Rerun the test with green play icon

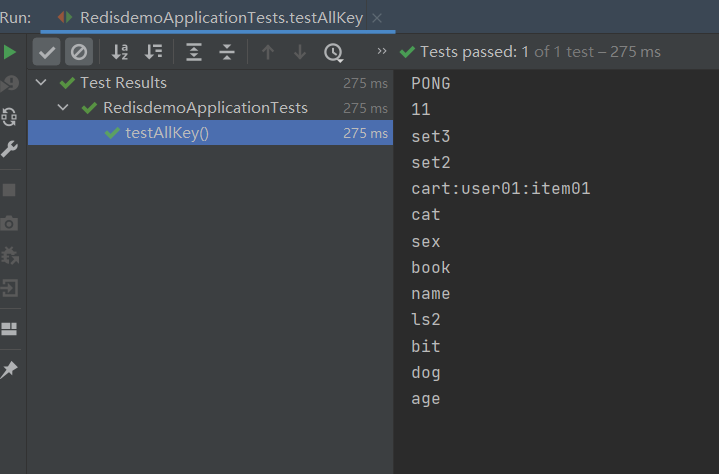(9, 52)
